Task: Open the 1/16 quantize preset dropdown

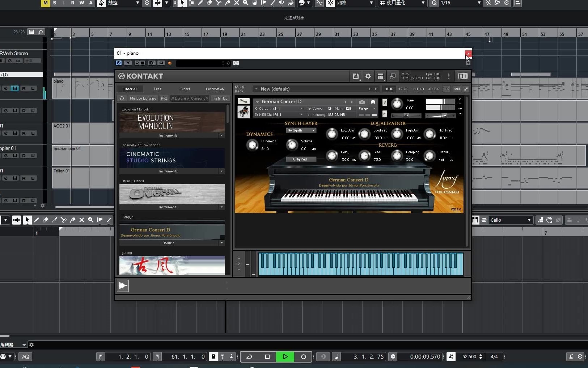Action: (461, 3)
